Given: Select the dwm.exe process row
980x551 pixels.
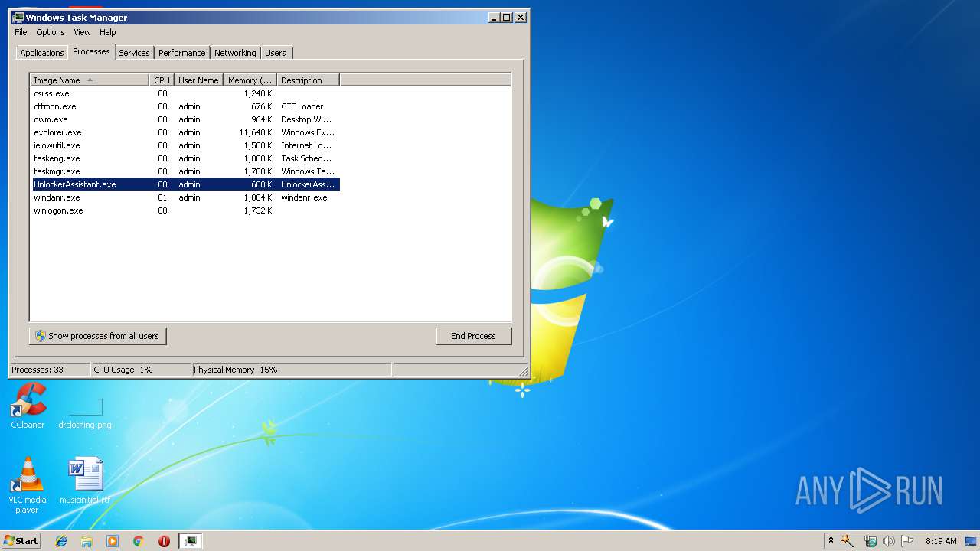Looking at the screenshot, I should (185, 119).
